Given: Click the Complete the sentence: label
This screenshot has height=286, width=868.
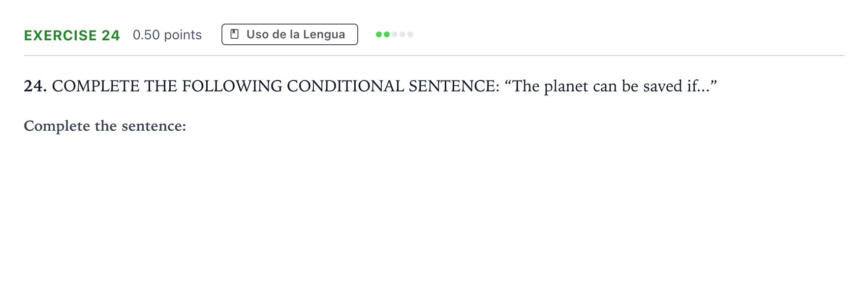Looking at the screenshot, I should (105, 126).
